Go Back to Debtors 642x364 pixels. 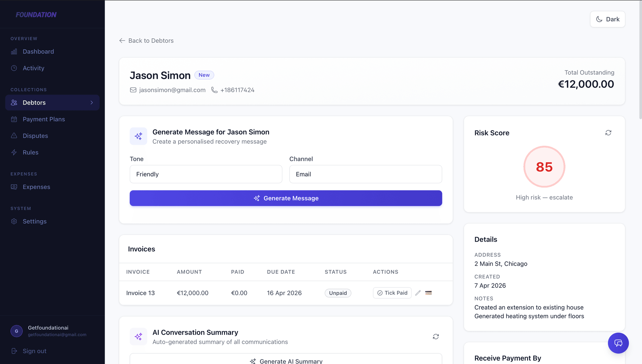[146, 40]
